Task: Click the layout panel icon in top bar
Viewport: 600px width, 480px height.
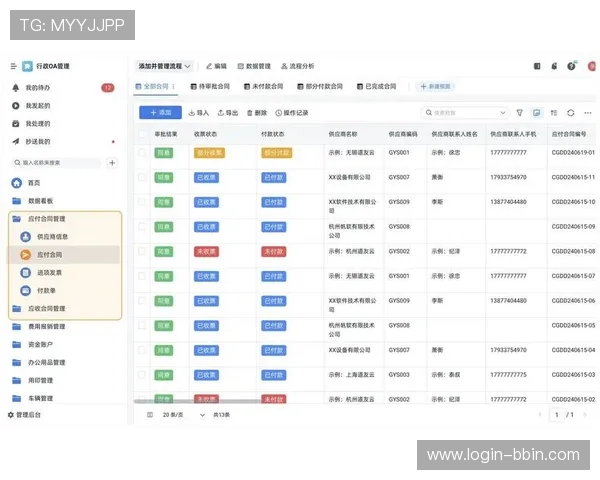Action: coord(537,66)
